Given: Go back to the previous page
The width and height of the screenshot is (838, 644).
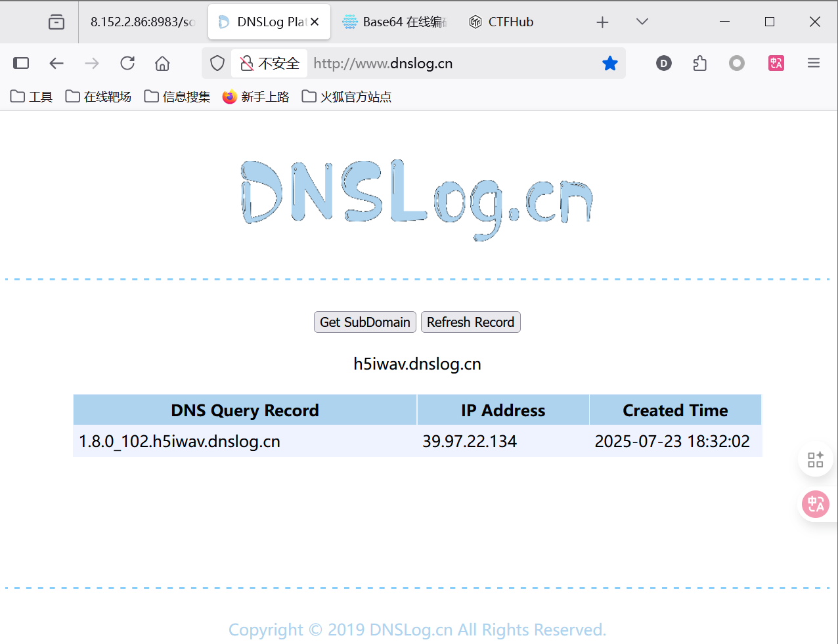Looking at the screenshot, I should pyautogui.click(x=56, y=63).
